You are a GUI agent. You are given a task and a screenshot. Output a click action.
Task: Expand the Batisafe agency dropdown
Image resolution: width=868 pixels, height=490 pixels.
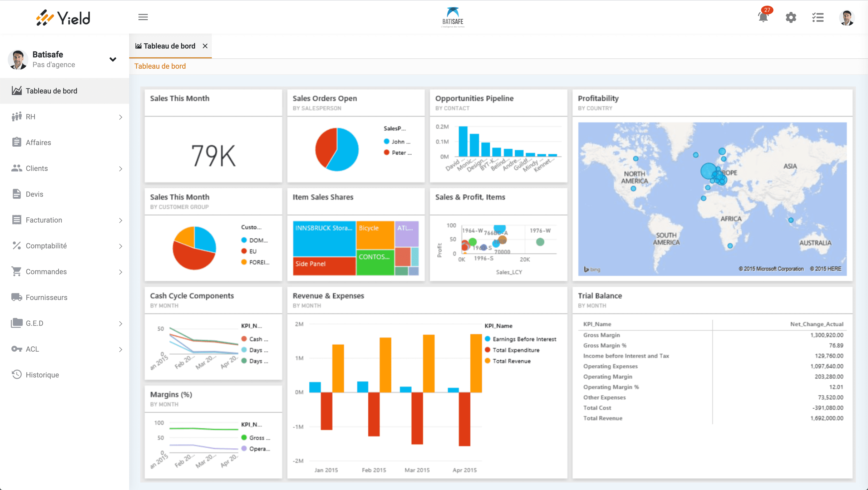click(x=113, y=59)
